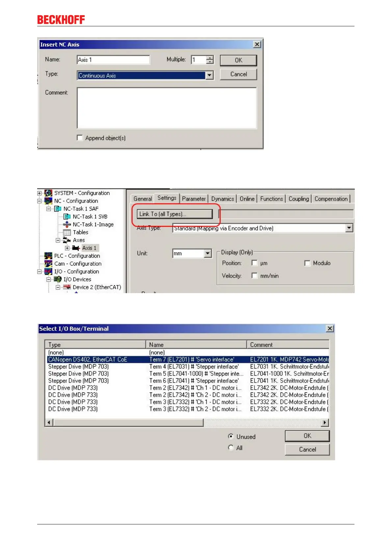Select the (none) row in terminal list

(x=188, y=353)
